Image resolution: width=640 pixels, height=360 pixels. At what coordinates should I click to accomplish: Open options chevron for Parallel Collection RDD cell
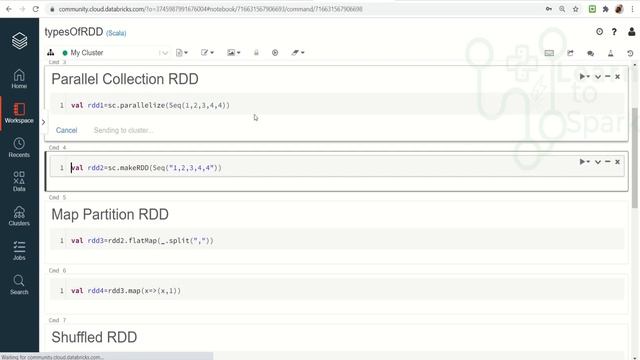[x=598, y=77]
